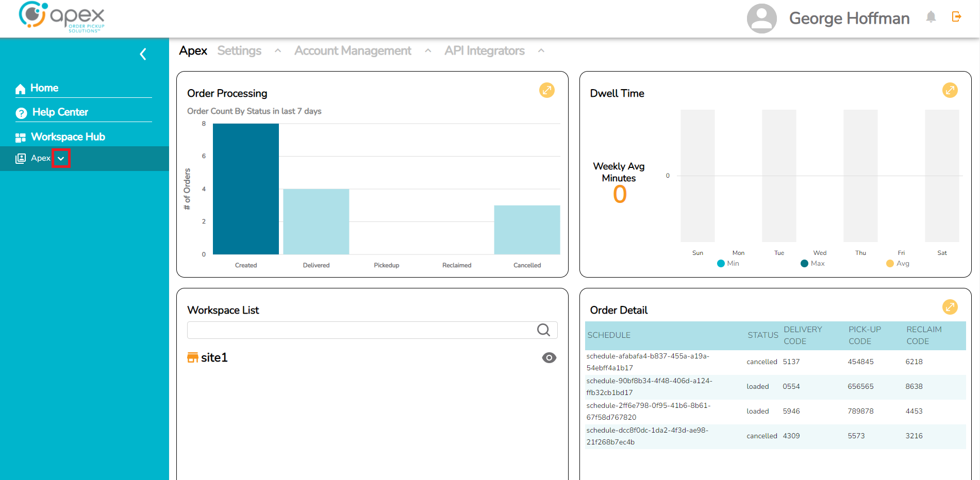
Task: Open the Help Center link
Action: (60, 112)
